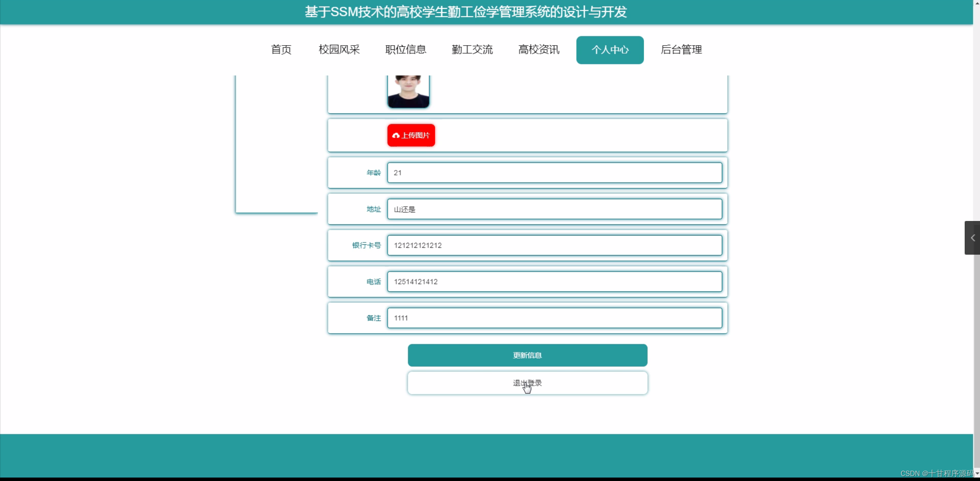
Task: Click the 更新信息 update info button
Action: coord(527,355)
